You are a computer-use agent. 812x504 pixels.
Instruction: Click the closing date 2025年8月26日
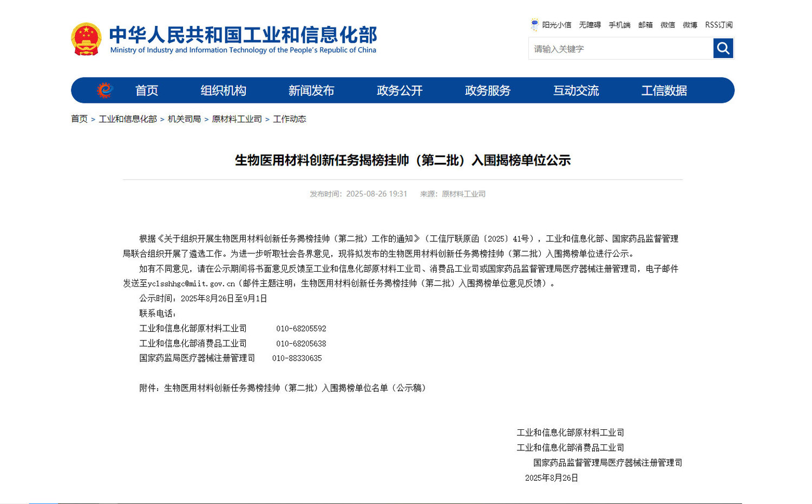click(x=552, y=477)
